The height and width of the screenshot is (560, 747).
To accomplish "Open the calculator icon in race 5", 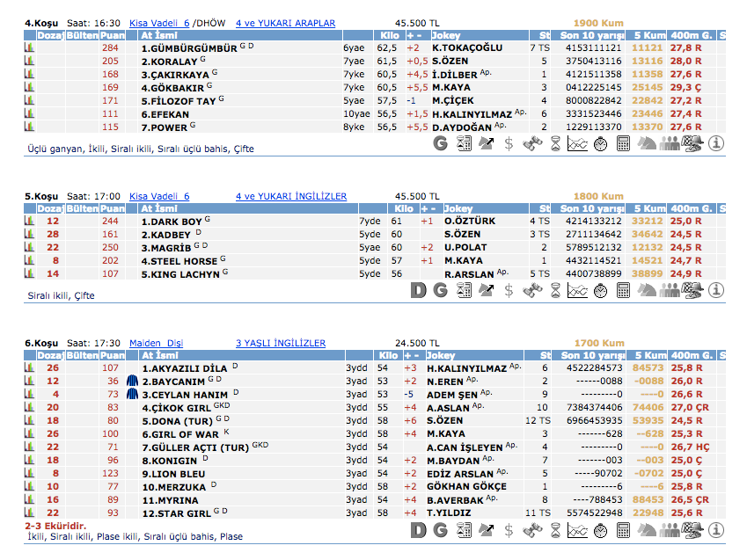I will [623, 290].
